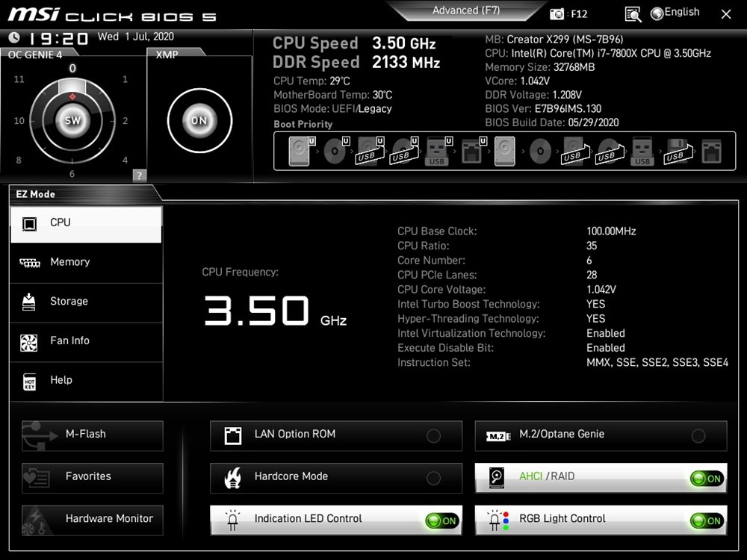The height and width of the screenshot is (560, 747).
Task: Click the EZ Mode header label
Action: pos(35,194)
